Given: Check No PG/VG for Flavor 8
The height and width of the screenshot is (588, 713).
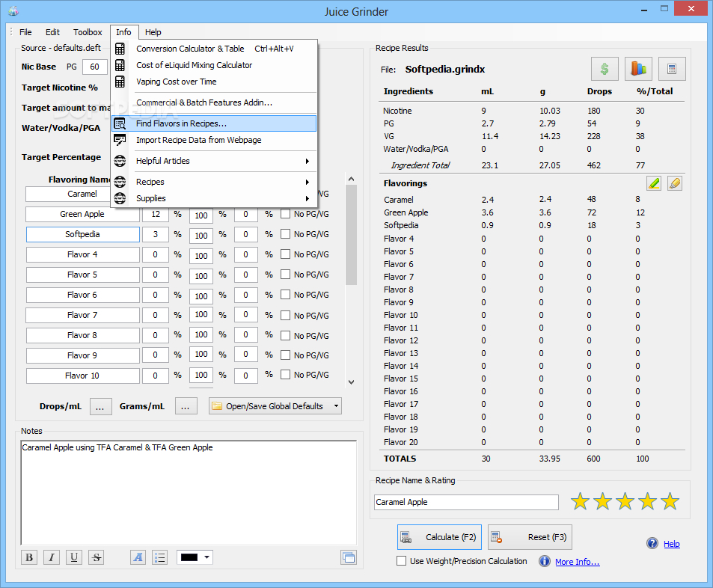Looking at the screenshot, I should pos(286,336).
